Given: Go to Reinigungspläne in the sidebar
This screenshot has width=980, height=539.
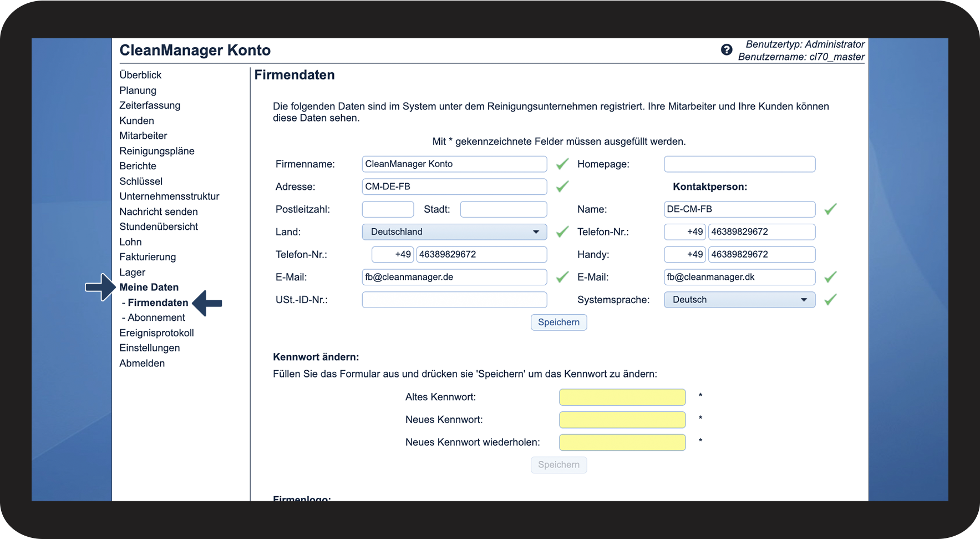Looking at the screenshot, I should pyautogui.click(x=157, y=151).
